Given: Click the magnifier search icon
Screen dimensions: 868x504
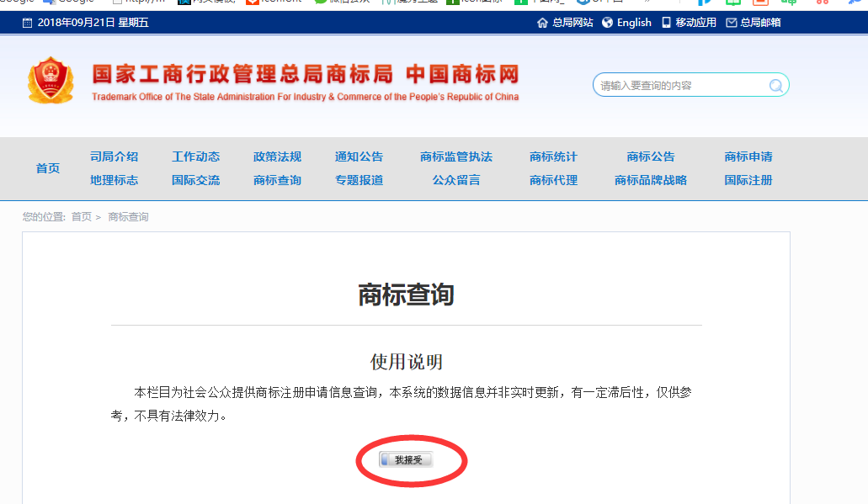Looking at the screenshot, I should point(775,85).
